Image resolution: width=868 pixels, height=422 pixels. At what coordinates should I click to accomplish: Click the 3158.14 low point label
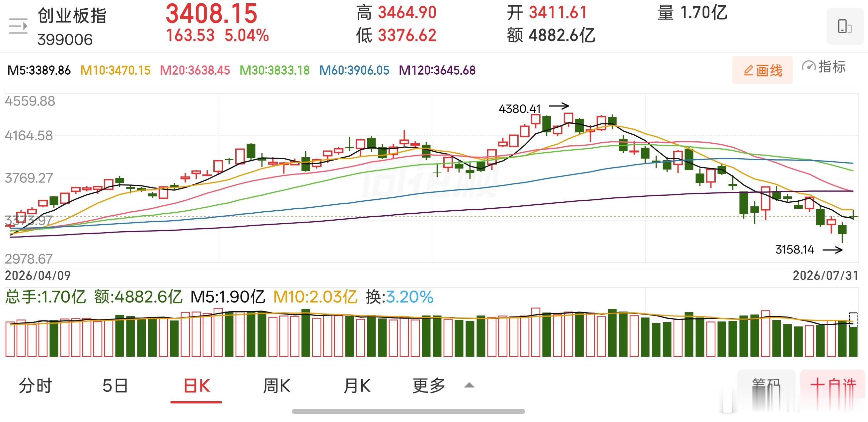point(795,249)
